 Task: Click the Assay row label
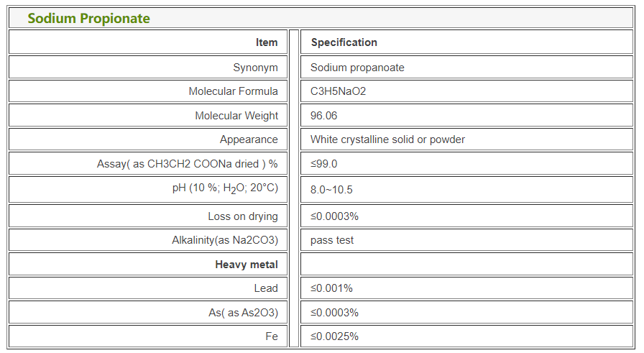click(x=187, y=164)
